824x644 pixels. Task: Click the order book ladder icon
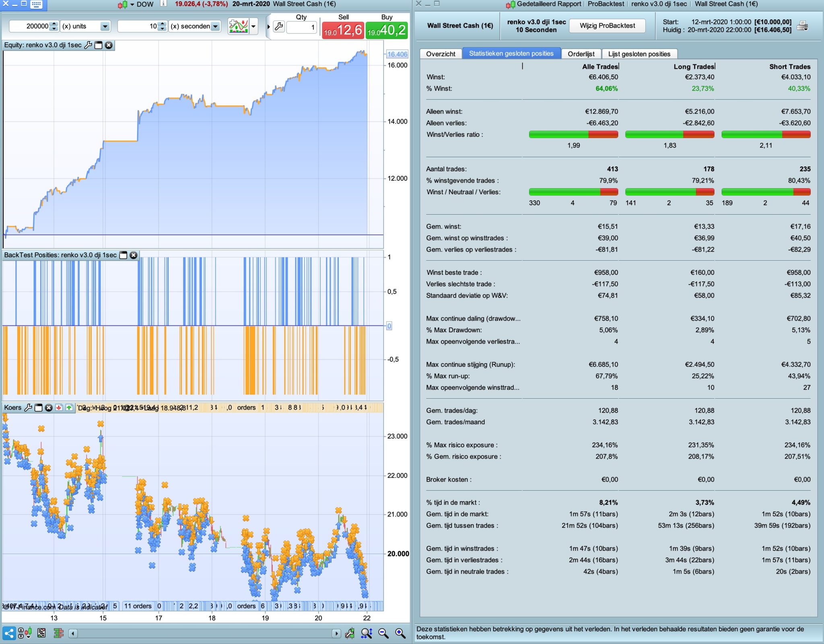59,634
